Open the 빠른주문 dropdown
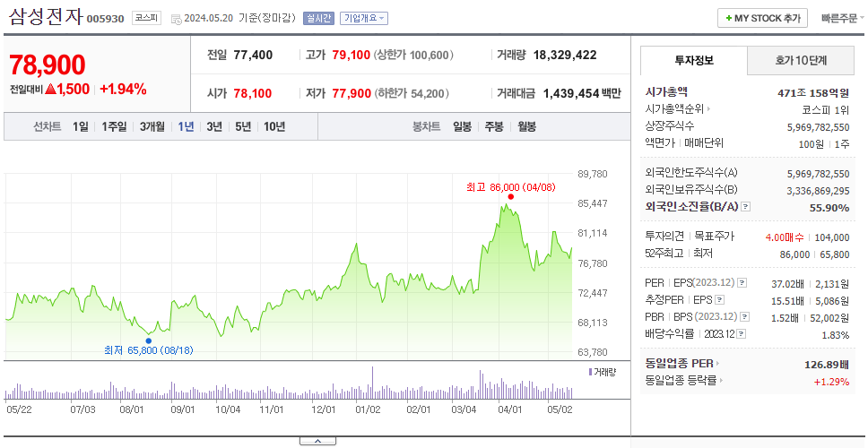This screenshot has height=448, width=868. pos(843,18)
